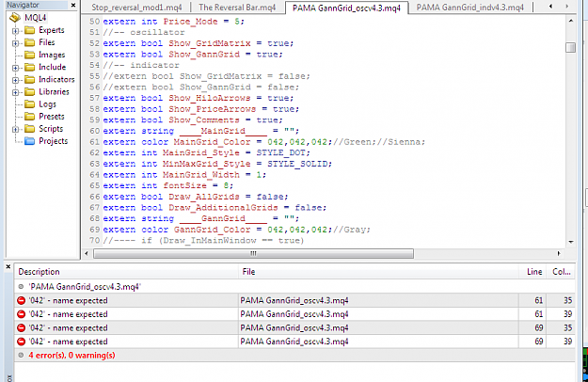Screen dimensions: 588x382
Task: Sort errors by Line column header
Action: pos(532,272)
